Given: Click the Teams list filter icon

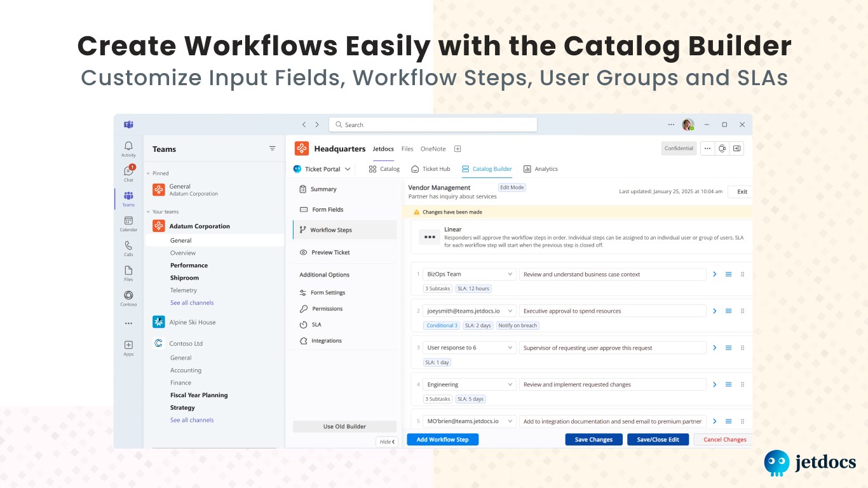Looking at the screenshot, I should (273, 148).
